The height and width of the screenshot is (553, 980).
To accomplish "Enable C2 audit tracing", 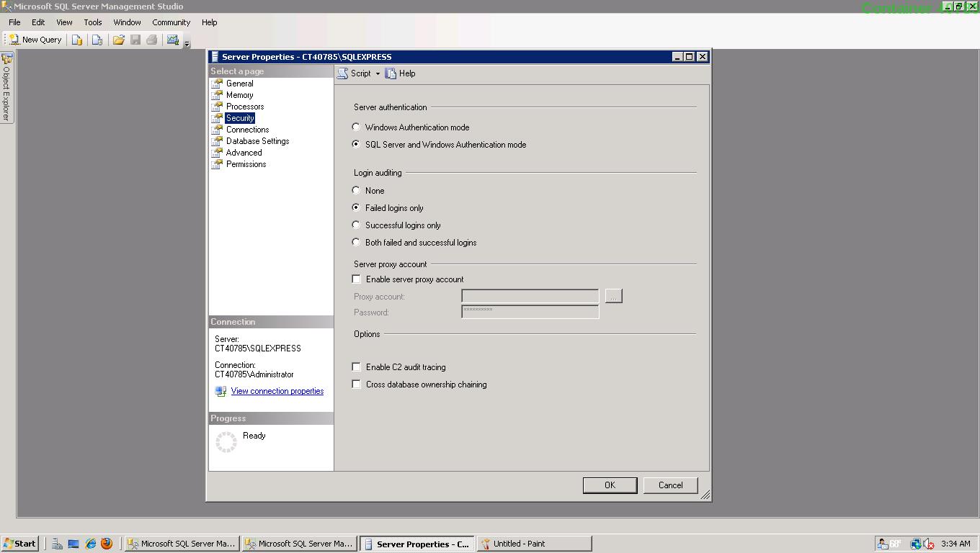I will [357, 367].
